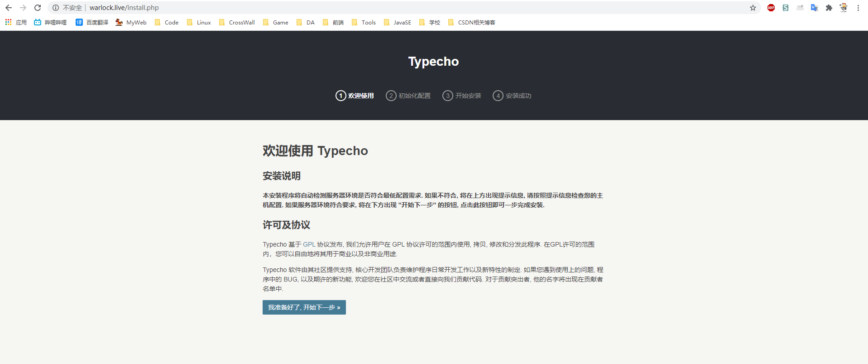The width and height of the screenshot is (868, 364).
Task: Reload the install.php page
Action: [x=38, y=8]
